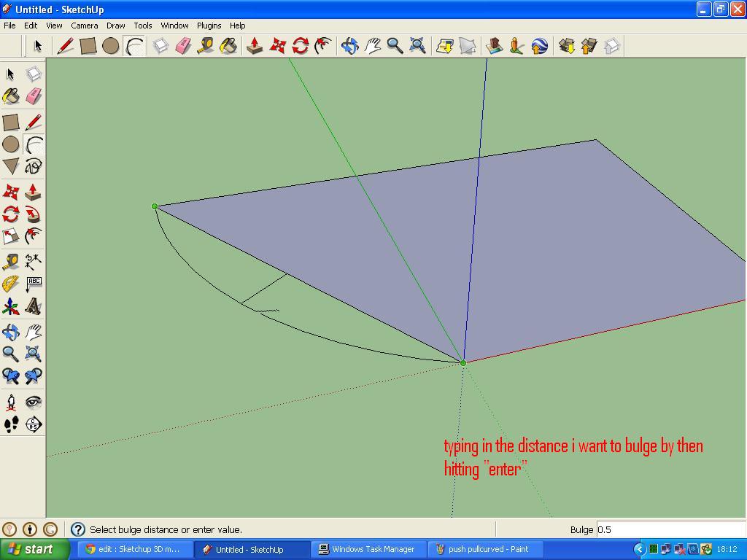Open the Edit menu
747x560 pixels.
[31, 26]
